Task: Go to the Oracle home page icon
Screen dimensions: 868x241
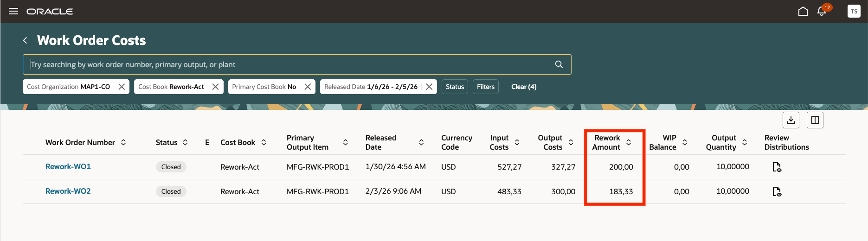Action: (803, 12)
